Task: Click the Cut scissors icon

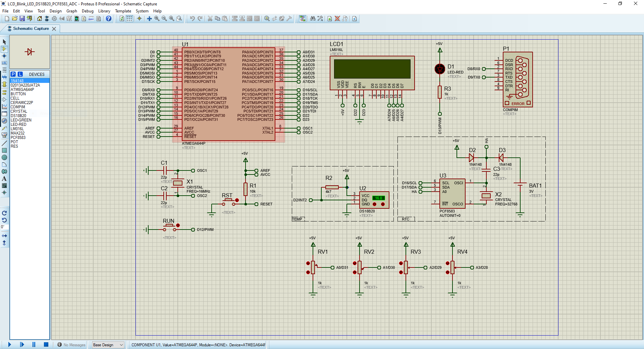Action: tap(210, 19)
